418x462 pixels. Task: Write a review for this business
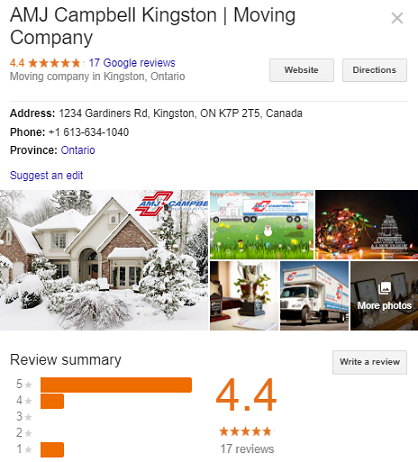coord(369,362)
